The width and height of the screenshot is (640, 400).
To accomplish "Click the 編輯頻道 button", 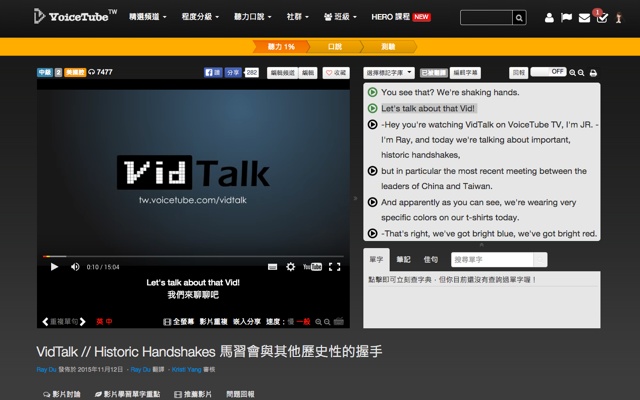I will pyautogui.click(x=282, y=73).
